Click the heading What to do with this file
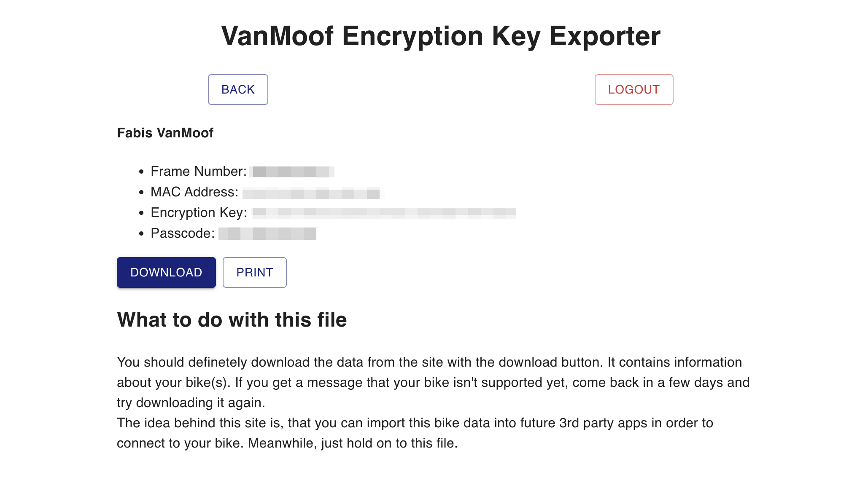This screenshot has width=868, height=488. click(x=232, y=320)
